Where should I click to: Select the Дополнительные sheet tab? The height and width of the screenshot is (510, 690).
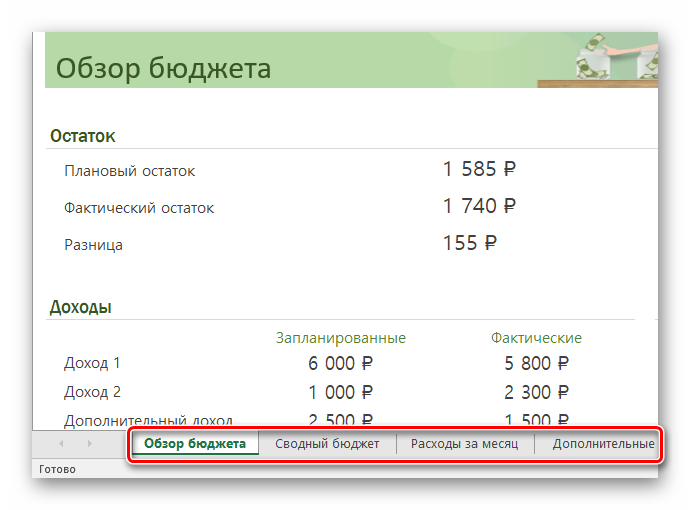(603, 444)
